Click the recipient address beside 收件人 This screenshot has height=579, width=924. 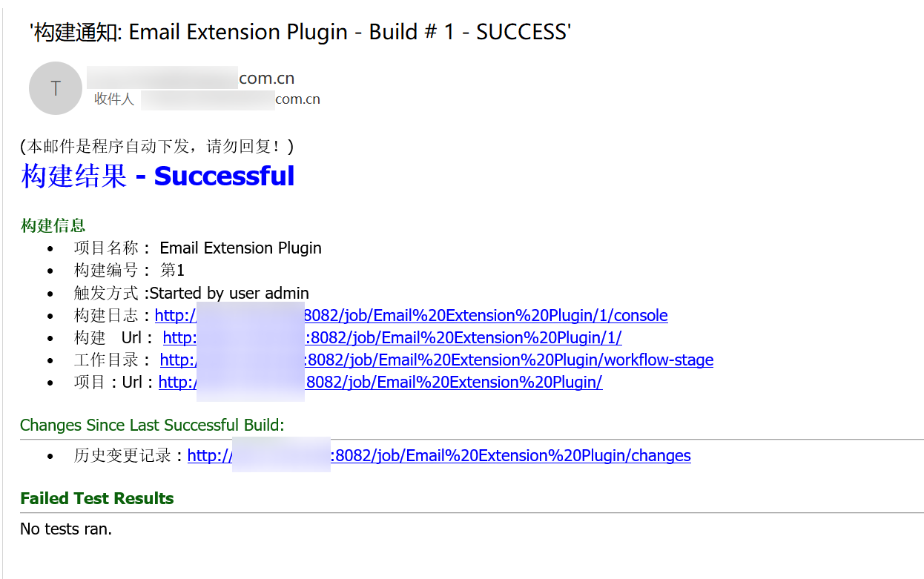(x=230, y=99)
